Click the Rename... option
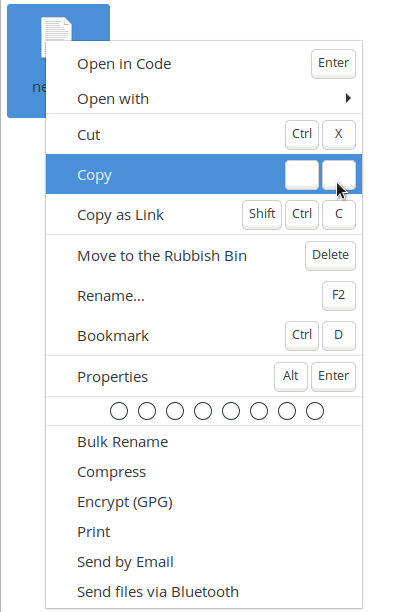Screen dimensions: 416x612 [x=204, y=296]
